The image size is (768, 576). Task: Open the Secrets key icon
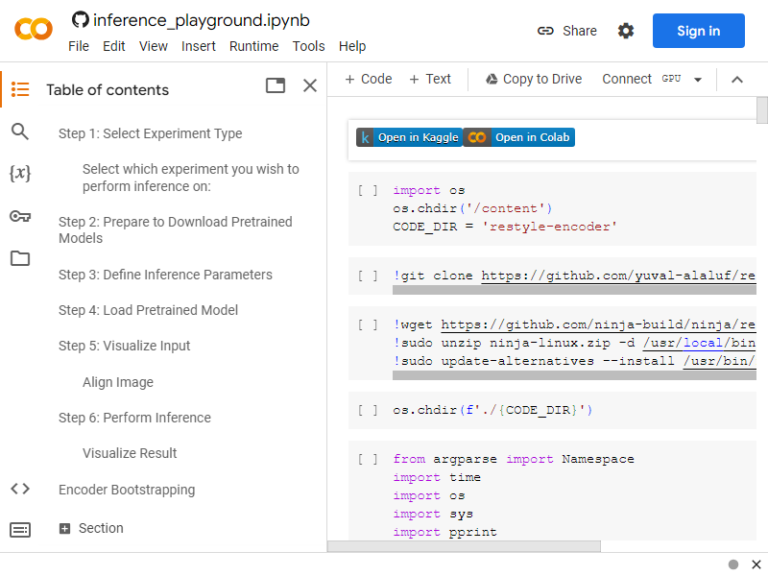[20, 216]
